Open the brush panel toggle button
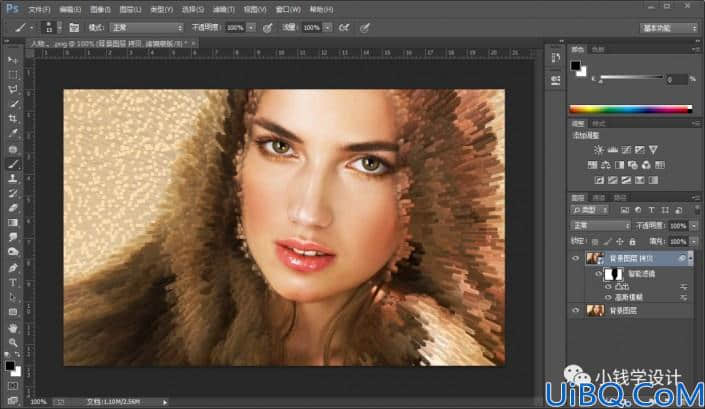This screenshot has width=705, height=409. point(74,28)
